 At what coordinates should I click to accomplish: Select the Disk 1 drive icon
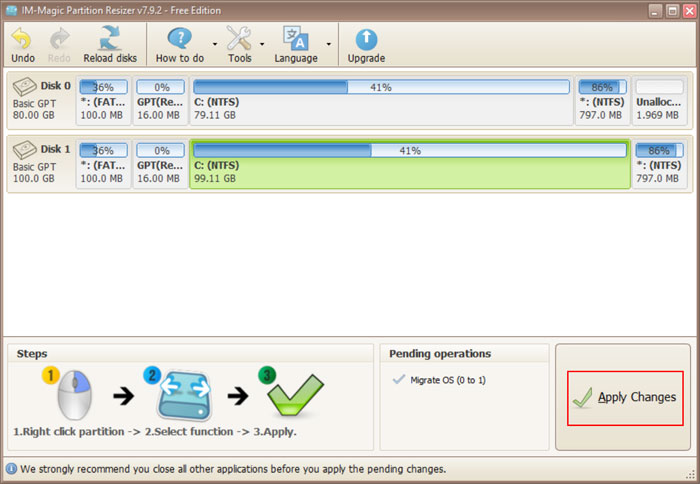[x=25, y=150]
